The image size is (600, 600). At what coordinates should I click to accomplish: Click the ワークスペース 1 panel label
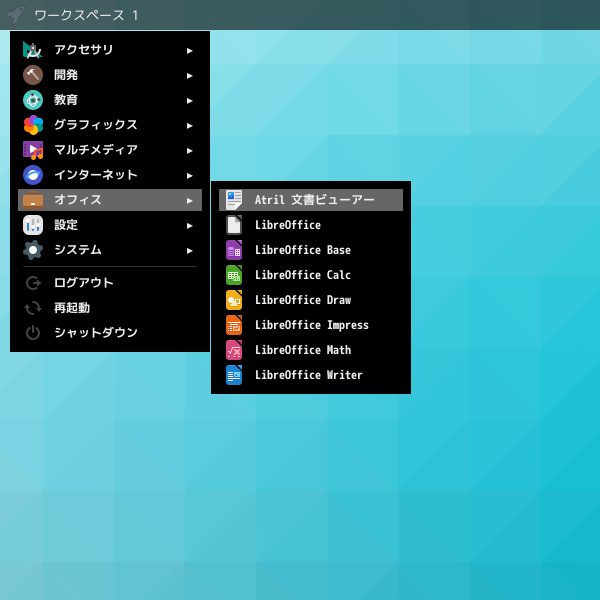(x=86, y=16)
